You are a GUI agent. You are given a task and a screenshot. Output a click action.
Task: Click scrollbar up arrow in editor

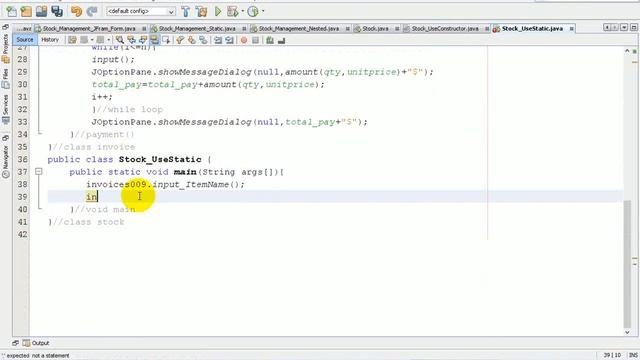pyautogui.click(x=627, y=51)
